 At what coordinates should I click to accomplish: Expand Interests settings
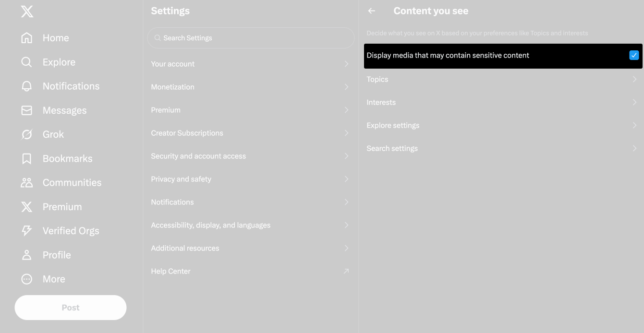click(501, 102)
